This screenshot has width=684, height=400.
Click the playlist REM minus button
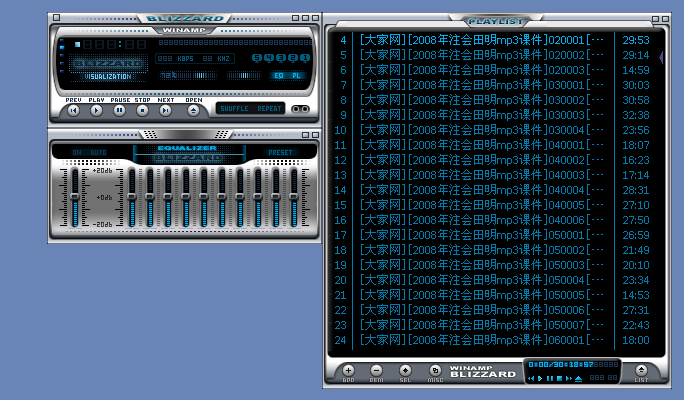pyautogui.click(x=376, y=371)
